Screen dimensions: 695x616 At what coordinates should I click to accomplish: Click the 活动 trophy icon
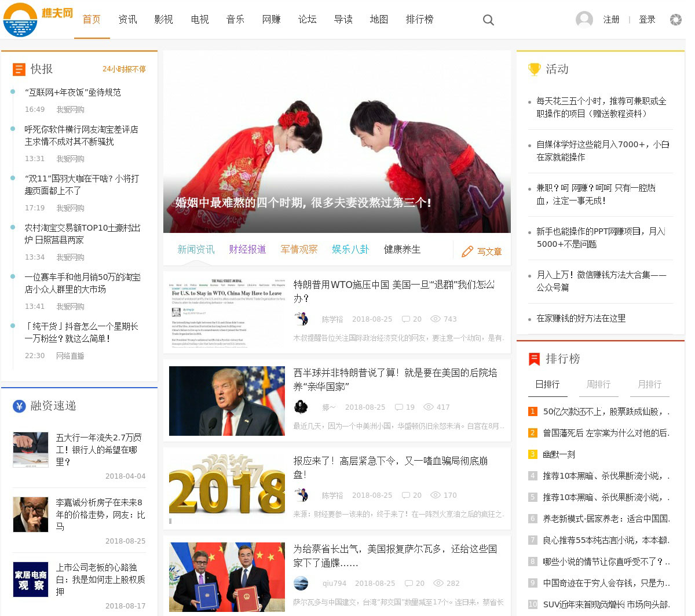[x=534, y=70]
